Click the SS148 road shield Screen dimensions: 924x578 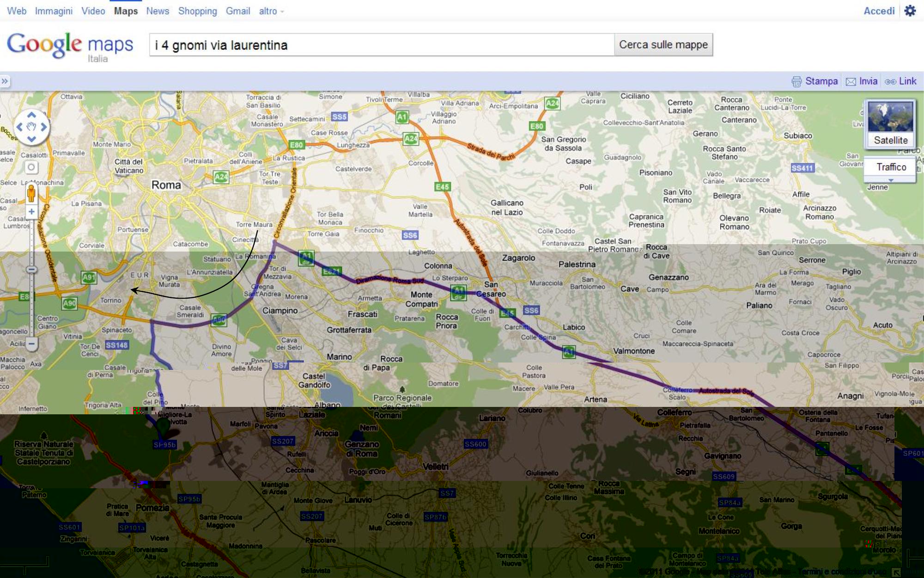pyautogui.click(x=116, y=345)
